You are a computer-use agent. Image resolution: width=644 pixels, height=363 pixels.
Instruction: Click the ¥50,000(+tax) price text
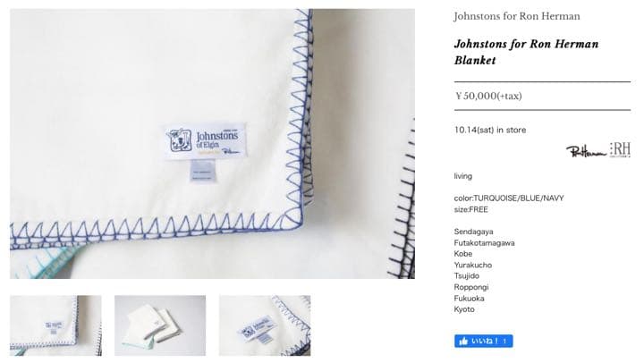[x=488, y=96]
